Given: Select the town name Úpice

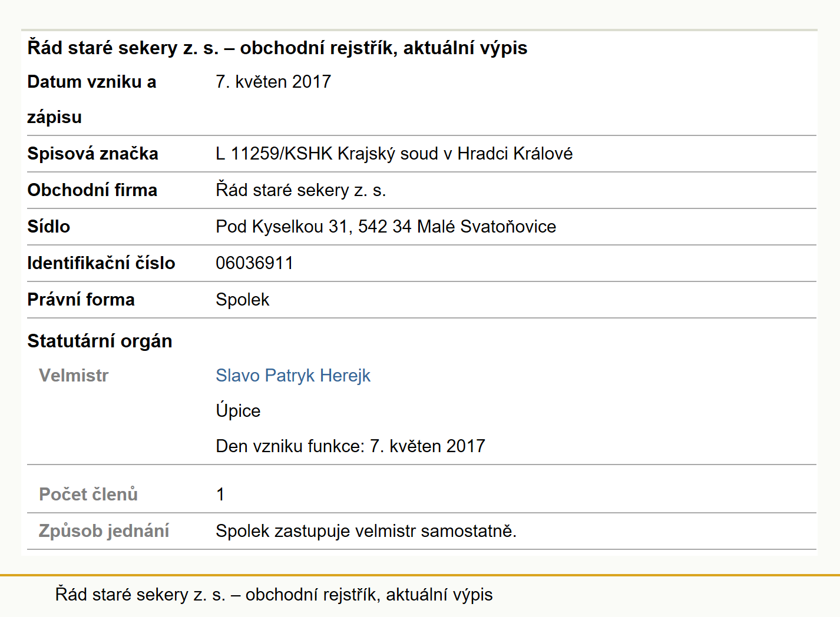Looking at the screenshot, I should [x=238, y=410].
